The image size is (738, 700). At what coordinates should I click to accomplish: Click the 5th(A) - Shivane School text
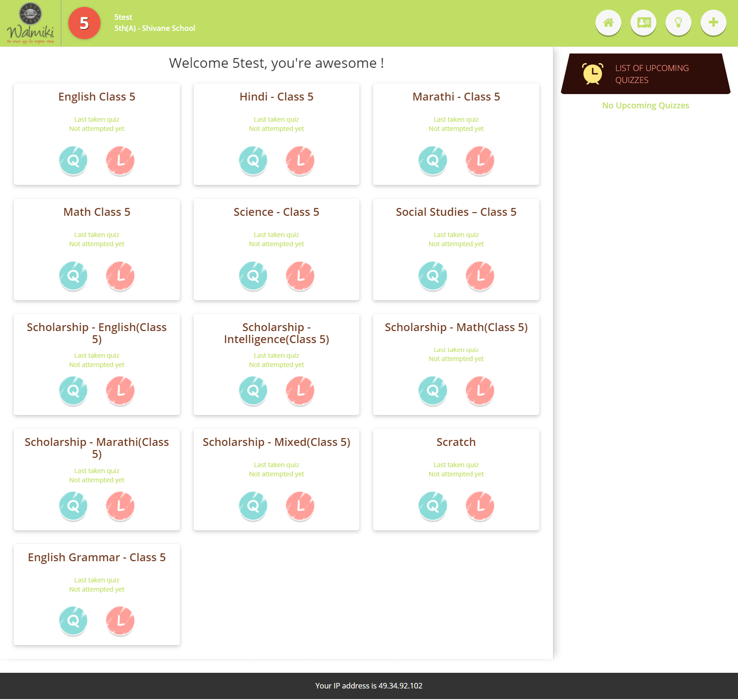(155, 28)
